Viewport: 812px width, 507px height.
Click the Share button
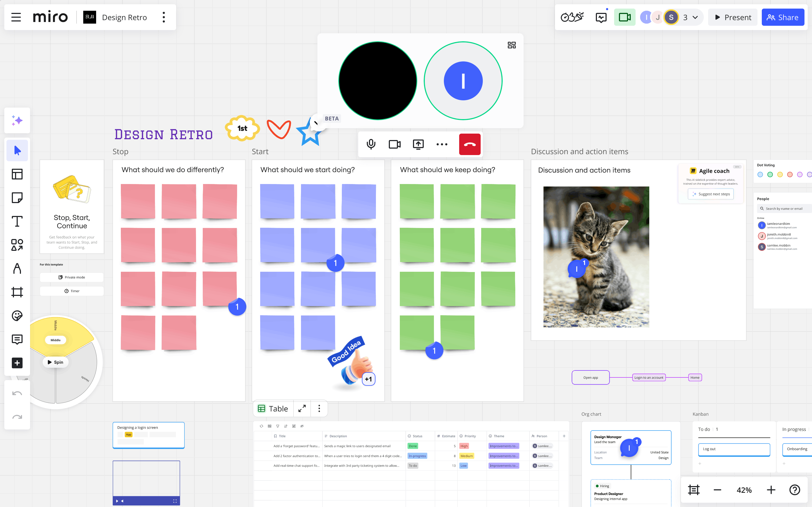782,17
